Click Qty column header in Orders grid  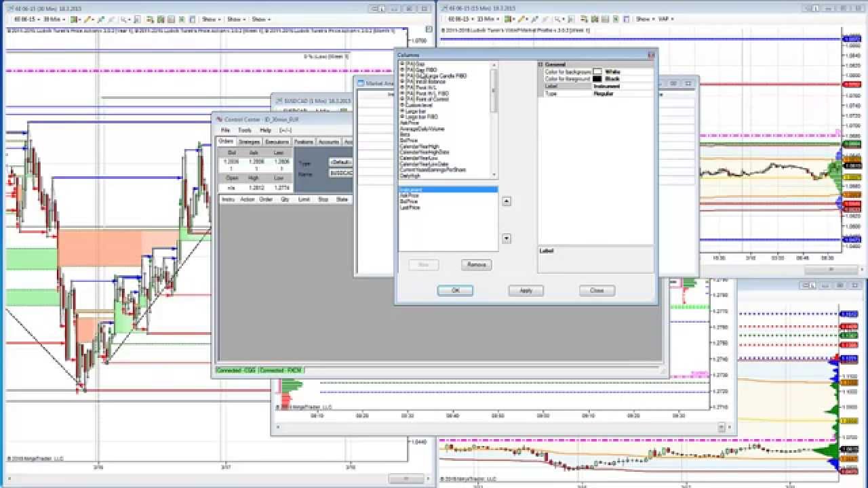pos(285,199)
